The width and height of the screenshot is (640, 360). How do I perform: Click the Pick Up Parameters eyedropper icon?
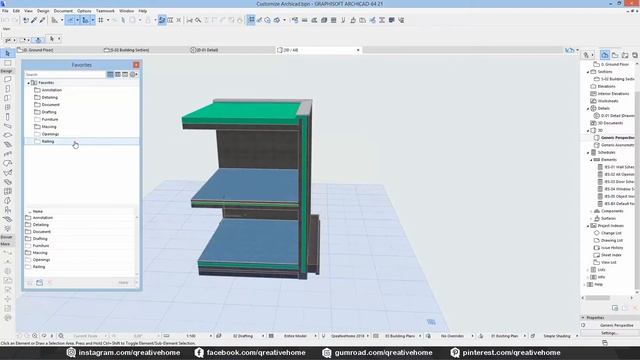34,20
